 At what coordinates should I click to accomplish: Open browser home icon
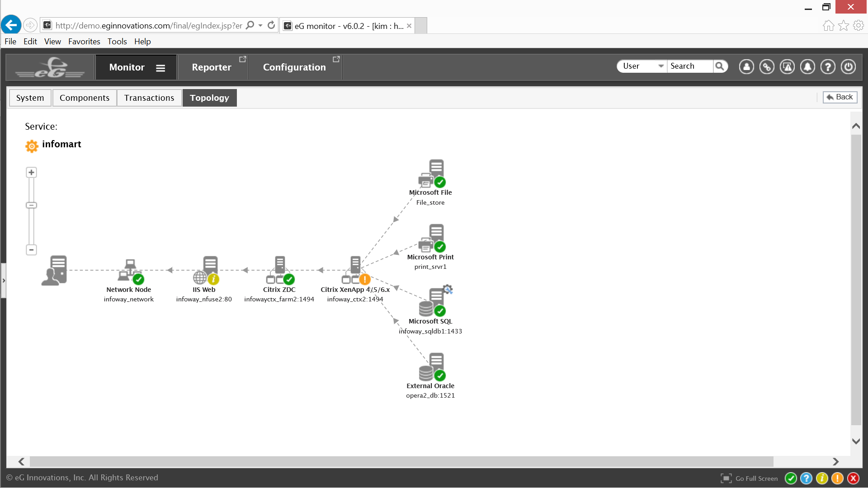coord(828,26)
